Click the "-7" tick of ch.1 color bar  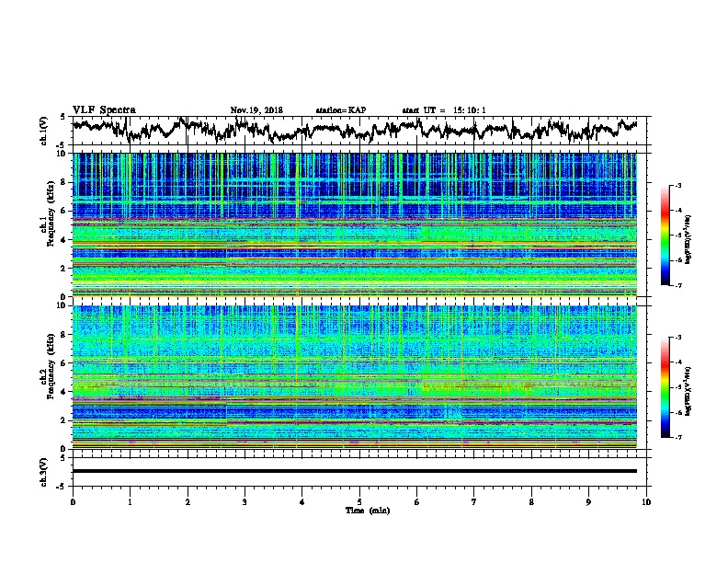coord(677,285)
